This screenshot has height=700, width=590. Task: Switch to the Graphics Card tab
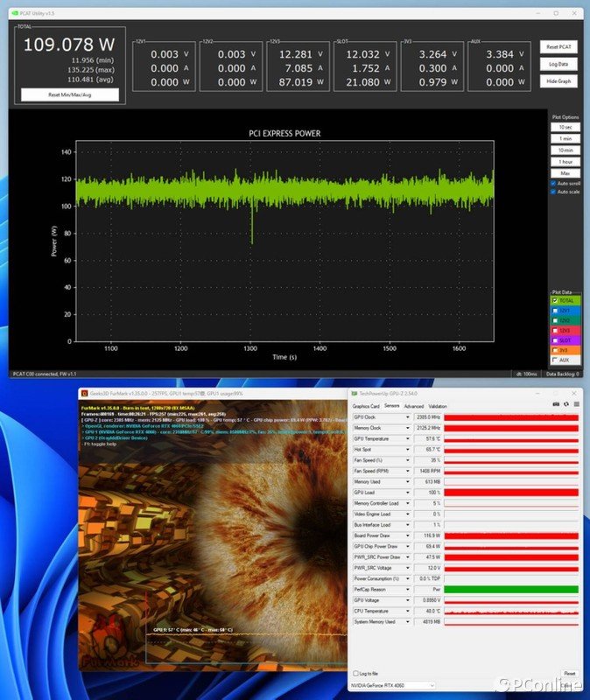tap(365, 406)
